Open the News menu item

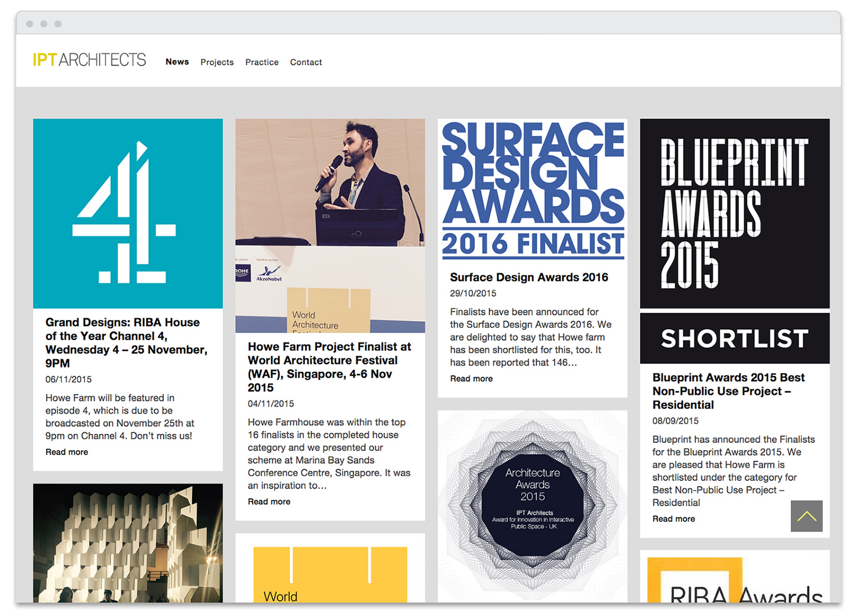177,62
